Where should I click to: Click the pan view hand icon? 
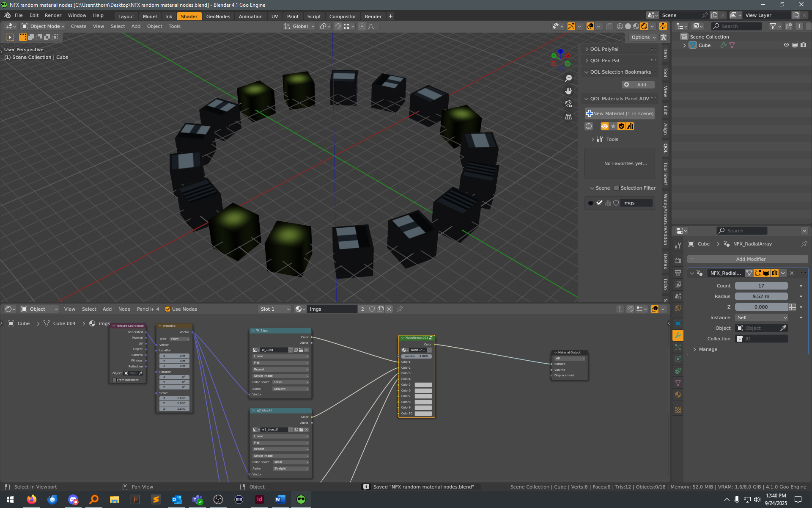point(568,91)
